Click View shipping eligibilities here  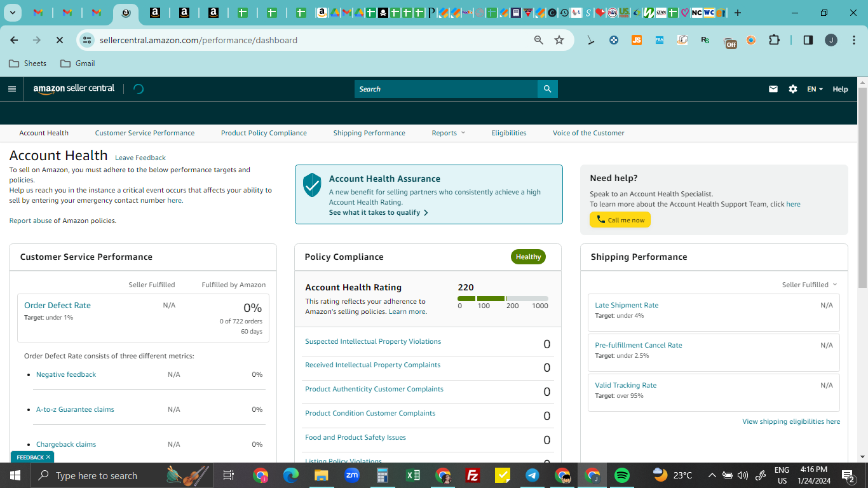[x=791, y=421]
